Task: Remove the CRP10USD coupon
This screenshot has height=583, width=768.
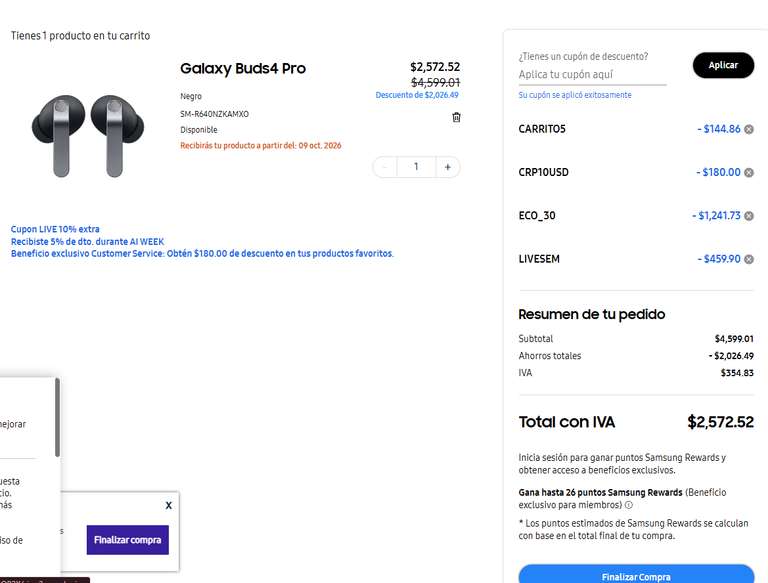Action: [749, 172]
